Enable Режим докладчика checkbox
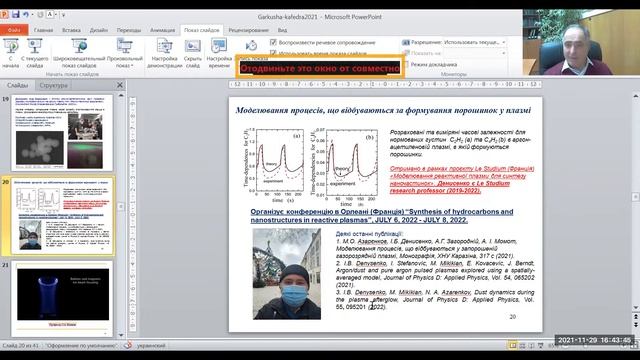The width and height of the screenshot is (640, 360). pos(406,64)
